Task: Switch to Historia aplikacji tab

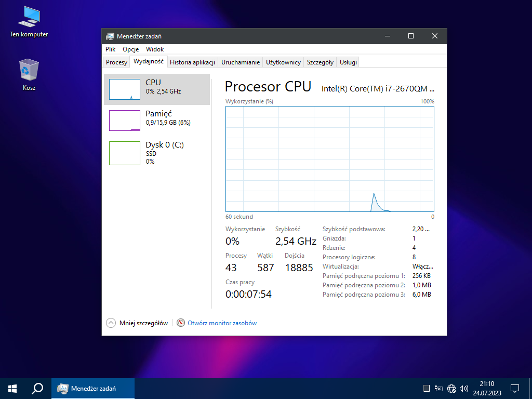Action: pos(192,62)
